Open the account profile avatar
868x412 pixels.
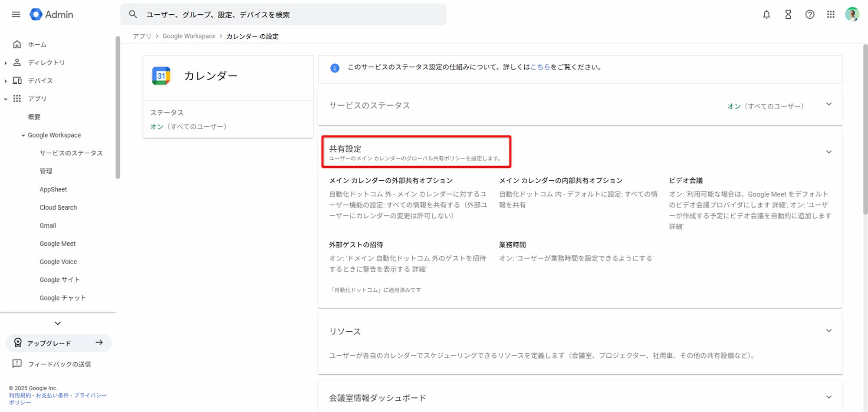pyautogui.click(x=852, y=14)
